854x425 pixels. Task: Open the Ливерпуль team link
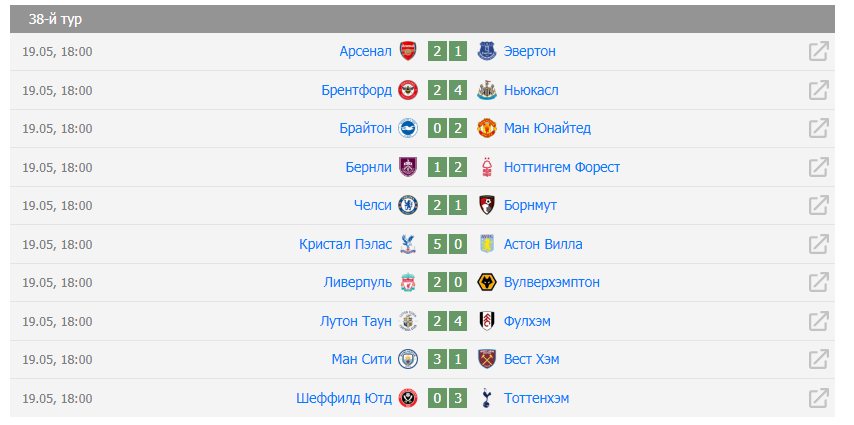358,282
